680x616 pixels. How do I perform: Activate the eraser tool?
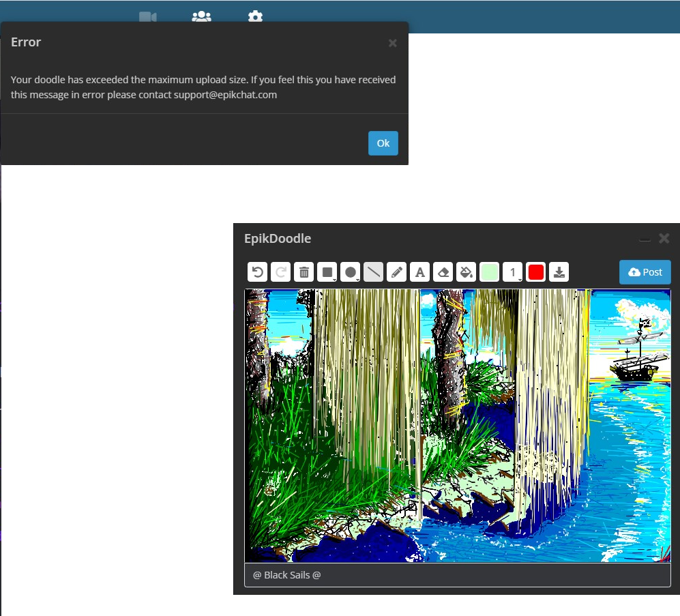(x=443, y=272)
